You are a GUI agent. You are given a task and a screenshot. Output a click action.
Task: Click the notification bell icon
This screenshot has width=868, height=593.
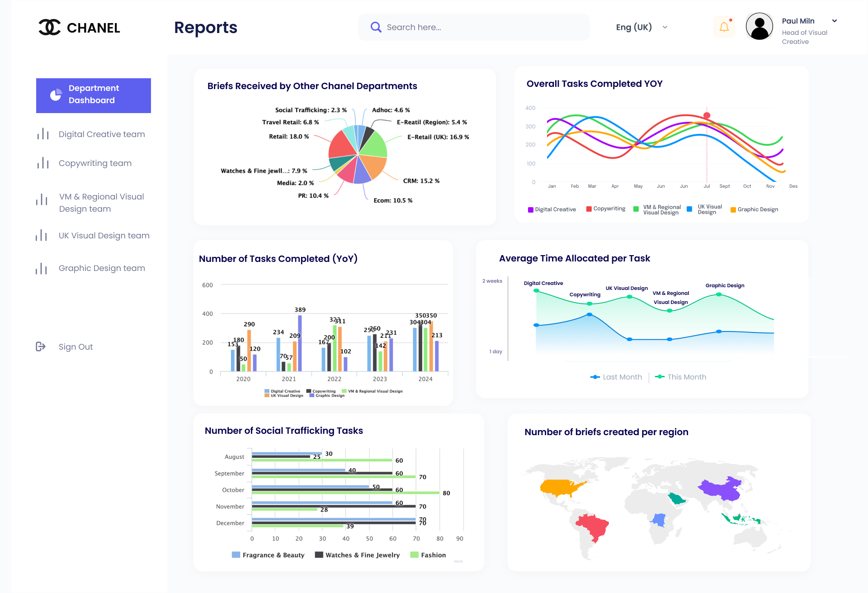(724, 27)
